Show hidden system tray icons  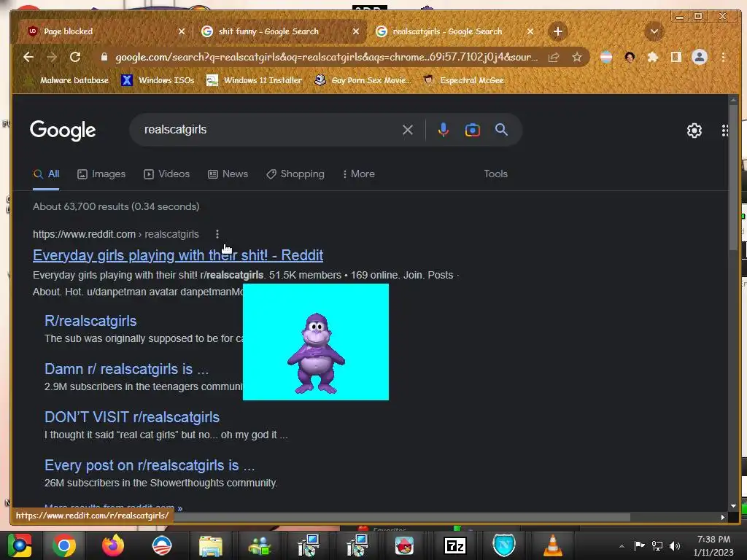[622, 546]
